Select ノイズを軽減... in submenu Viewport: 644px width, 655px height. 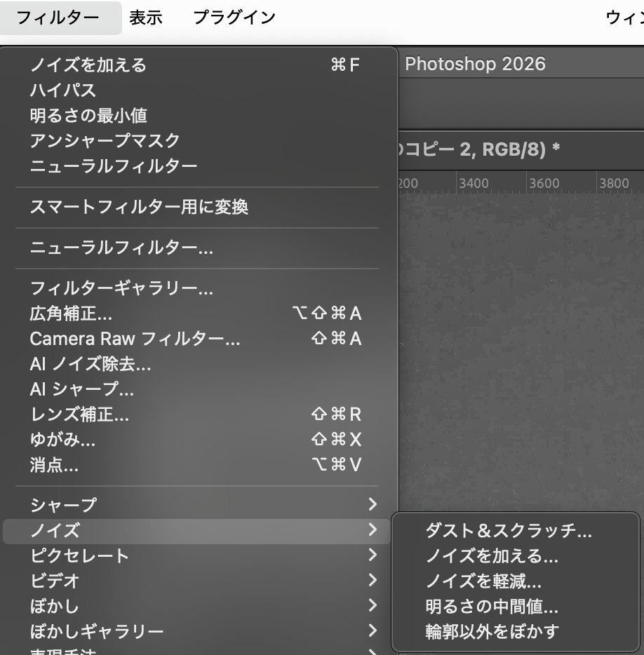pos(483,581)
